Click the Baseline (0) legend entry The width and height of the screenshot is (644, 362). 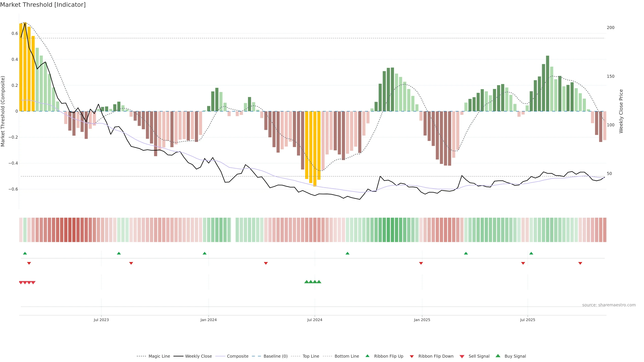pos(275,356)
